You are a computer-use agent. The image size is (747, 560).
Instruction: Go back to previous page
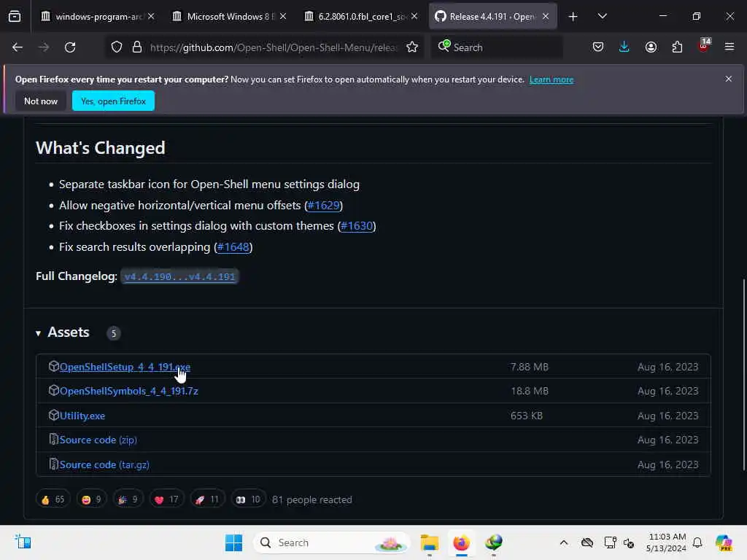pyautogui.click(x=18, y=47)
